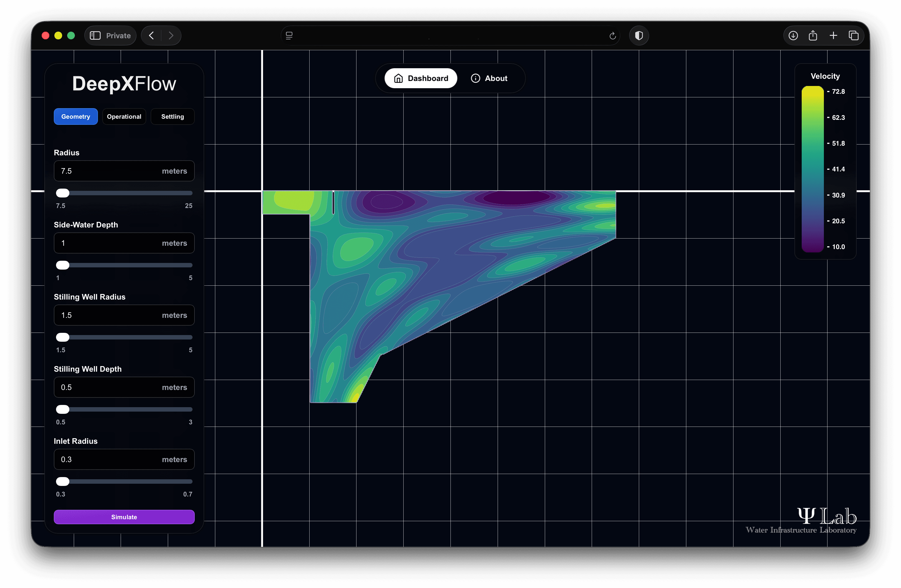Viewport: 901px width, 588px height.
Task: Click the Inlet Radius slider handle
Action: [63, 481]
